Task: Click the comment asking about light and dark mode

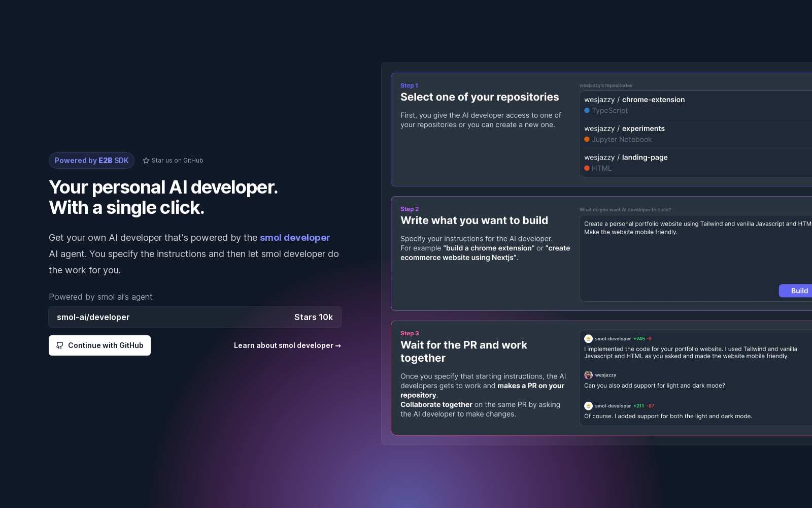Action: point(655,386)
